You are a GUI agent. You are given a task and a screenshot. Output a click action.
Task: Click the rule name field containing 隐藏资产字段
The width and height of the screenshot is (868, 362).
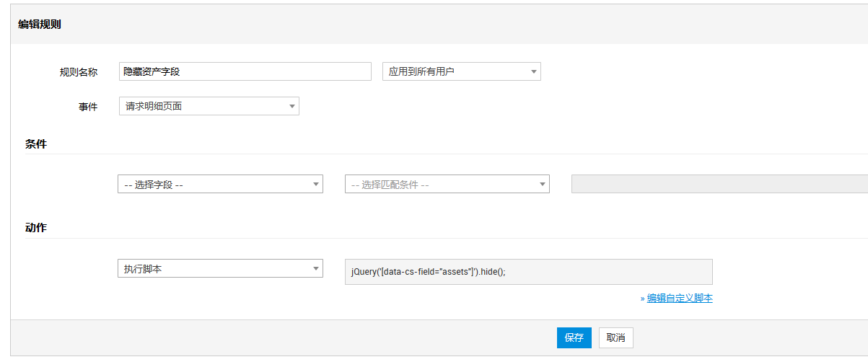tap(245, 71)
